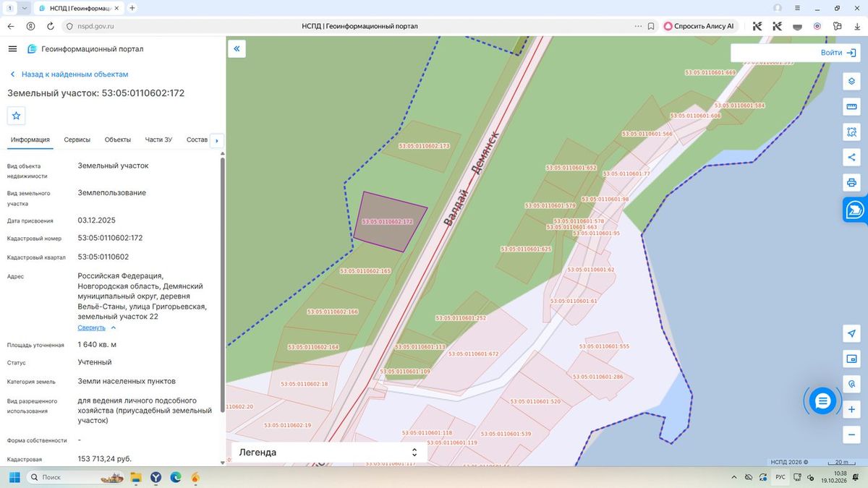Open the round chat assistant button
This screenshot has width=868, height=488.
822,401
